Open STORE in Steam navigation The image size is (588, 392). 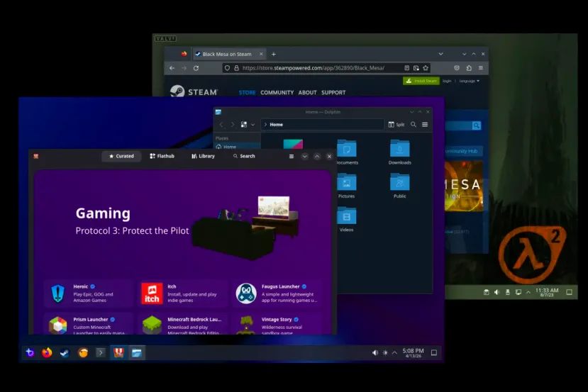tap(247, 93)
